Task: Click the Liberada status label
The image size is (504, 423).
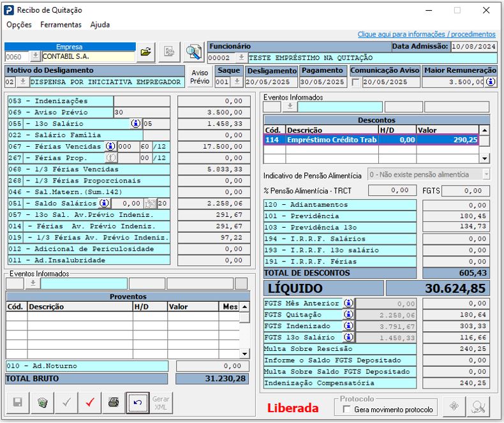Action: point(292,408)
